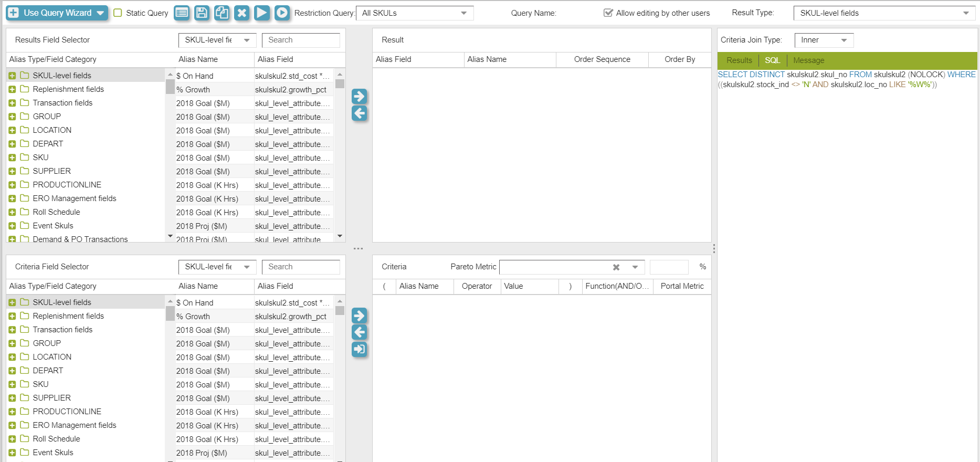
Task: Add field to Result with right arrow
Action: pyautogui.click(x=359, y=96)
